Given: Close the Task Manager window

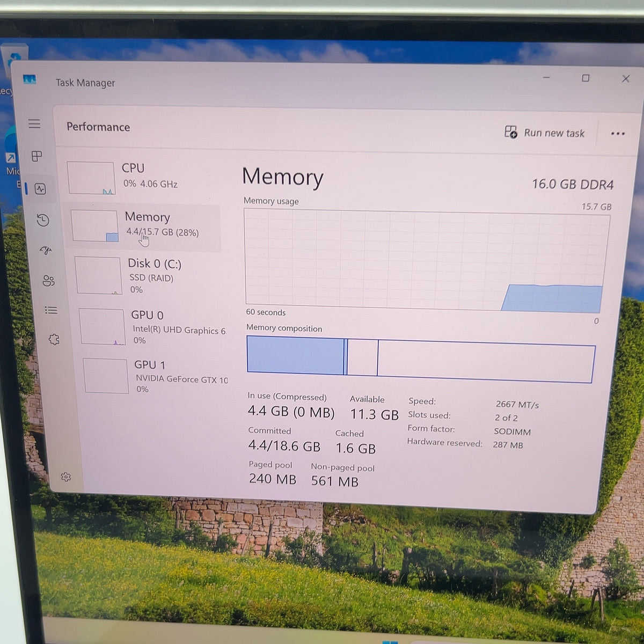Looking at the screenshot, I should 626,79.
